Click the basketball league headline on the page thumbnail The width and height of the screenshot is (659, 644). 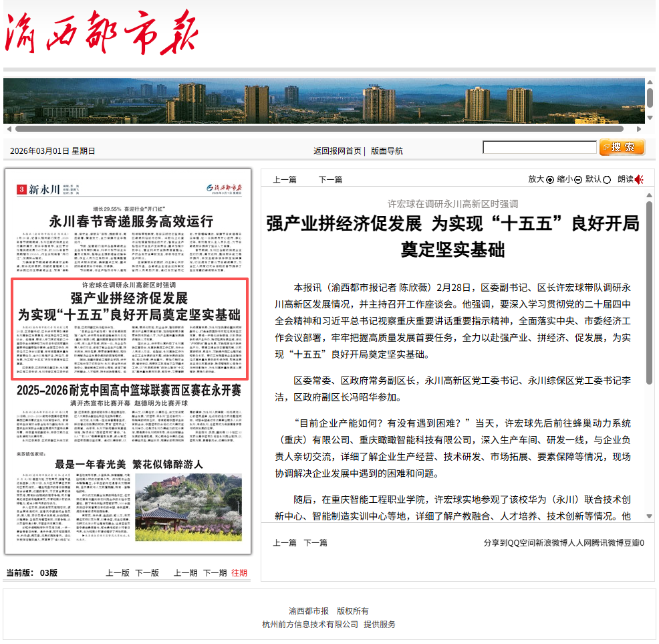pos(129,390)
